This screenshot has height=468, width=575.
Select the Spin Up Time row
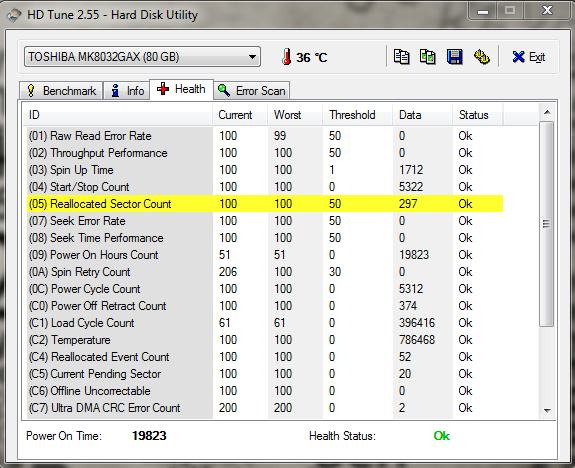click(265, 170)
